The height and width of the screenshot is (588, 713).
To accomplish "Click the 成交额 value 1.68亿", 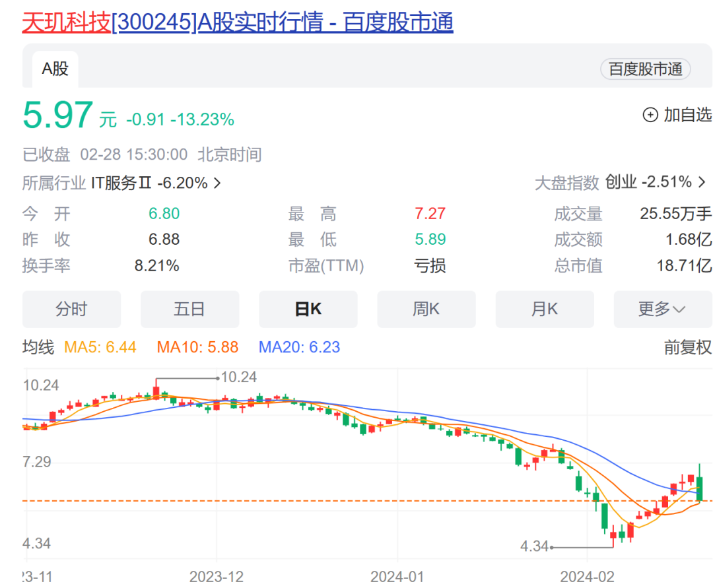I will 689,240.
